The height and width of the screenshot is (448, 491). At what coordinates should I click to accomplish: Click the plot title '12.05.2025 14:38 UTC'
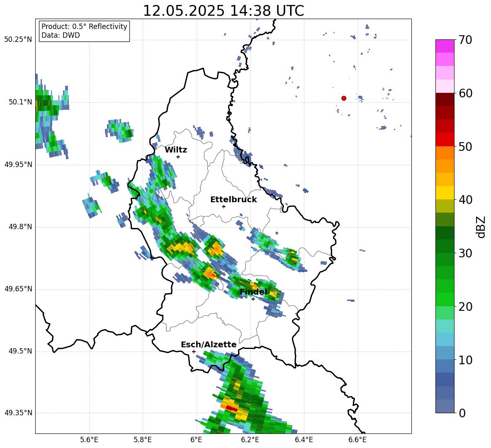point(224,11)
